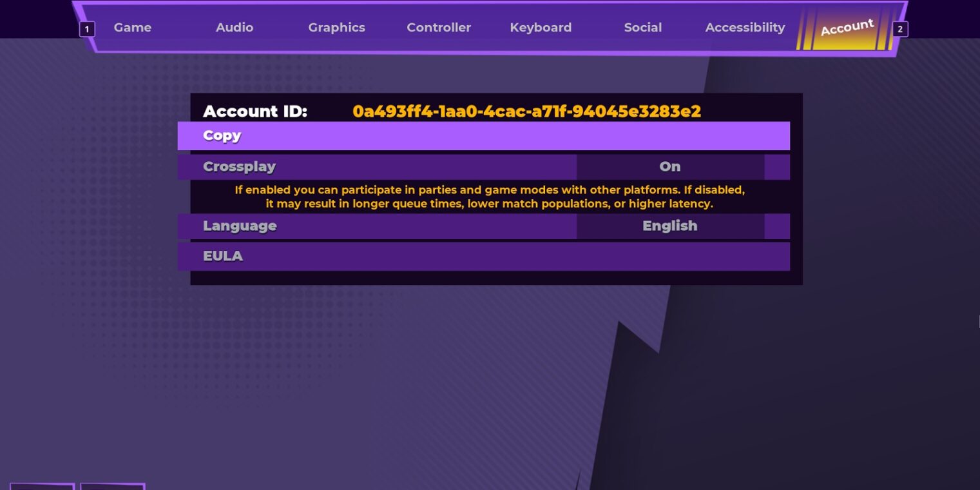980x490 pixels.
Task: Toggle the Crossplay "On" value
Action: point(670,167)
